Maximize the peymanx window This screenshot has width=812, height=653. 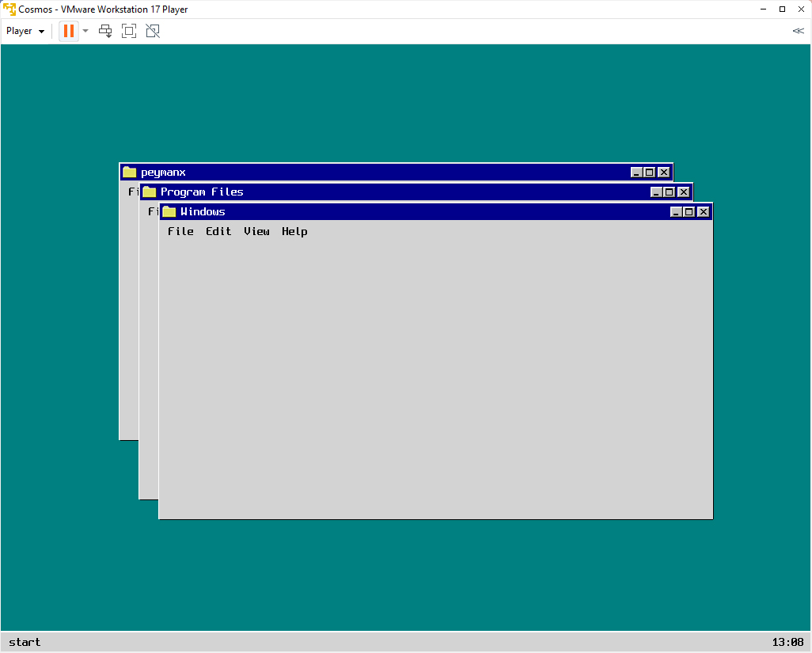tap(650, 173)
